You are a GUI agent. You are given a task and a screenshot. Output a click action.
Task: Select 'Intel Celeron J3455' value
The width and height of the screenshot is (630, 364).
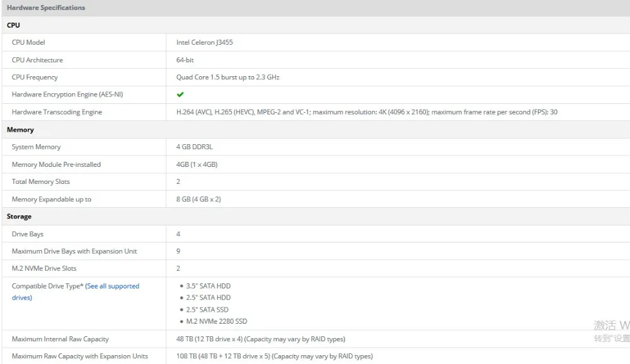tap(204, 42)
